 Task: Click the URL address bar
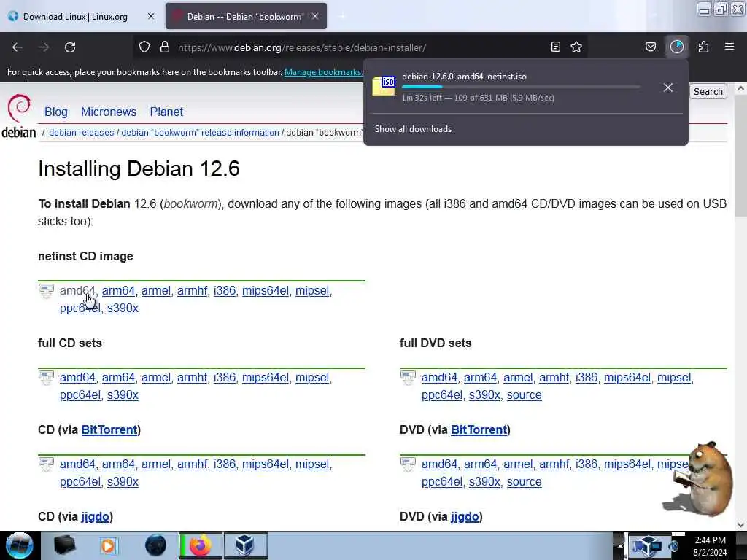coord(360,47)
